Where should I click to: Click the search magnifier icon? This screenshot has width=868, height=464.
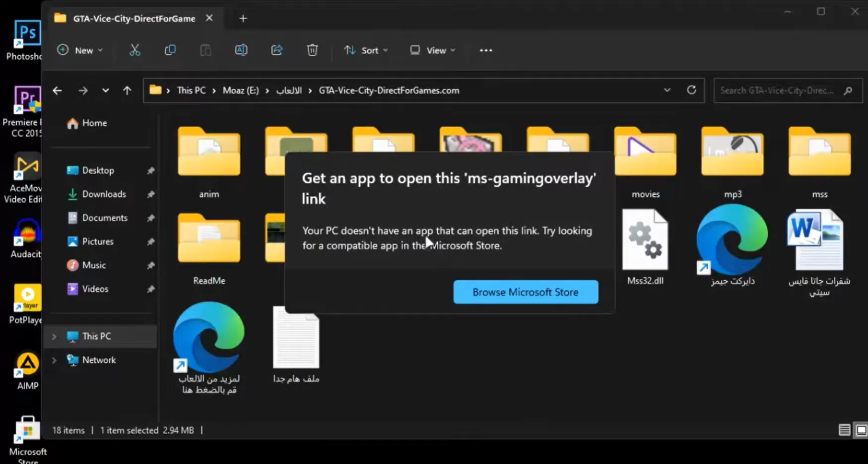coord(848,90)
